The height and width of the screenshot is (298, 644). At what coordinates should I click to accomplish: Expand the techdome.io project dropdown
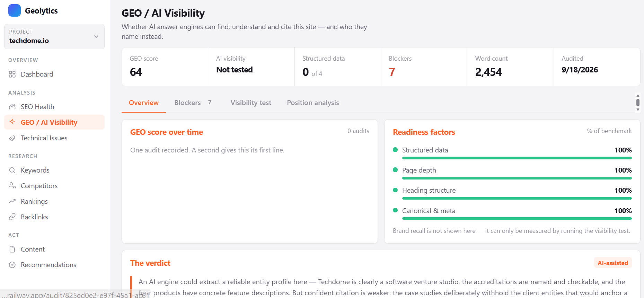[x=54, y=36]
